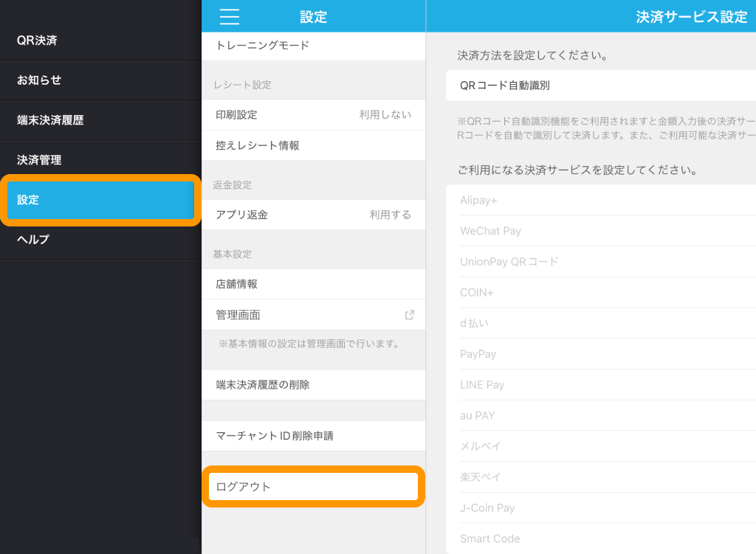756x554 pixels.
Task: Open 端末決済履歴 from the sidebar
Action: [100, 120]
